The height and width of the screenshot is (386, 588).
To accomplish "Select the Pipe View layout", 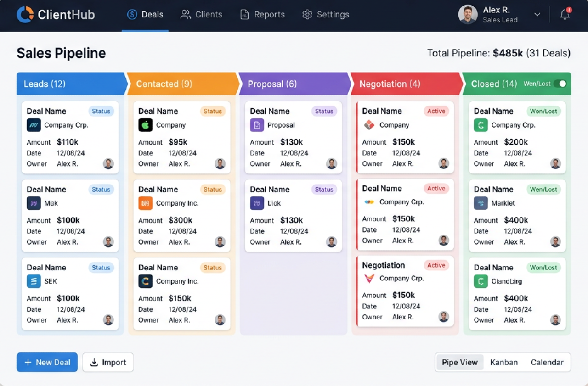I will pos(460,362).
